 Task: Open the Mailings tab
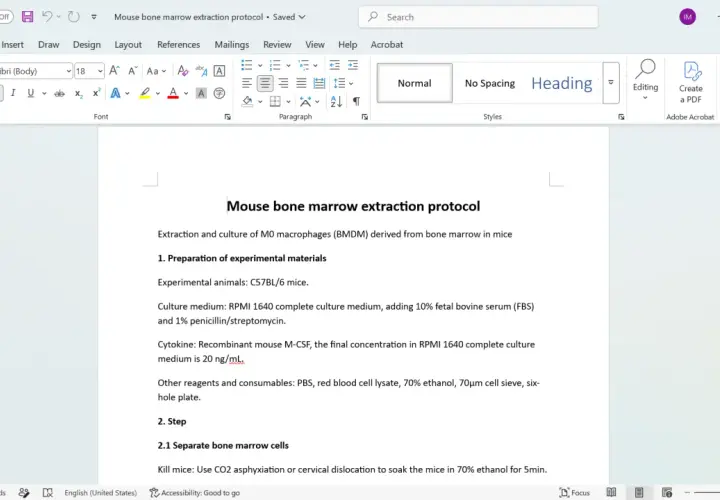[x=232, y=45]
